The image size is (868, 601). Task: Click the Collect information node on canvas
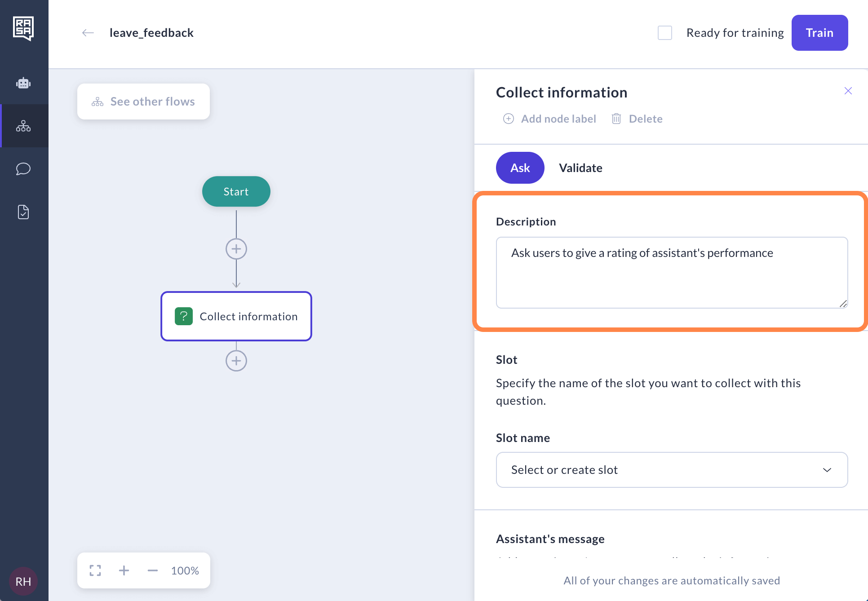pyautogui.click(x=235, y=316)
